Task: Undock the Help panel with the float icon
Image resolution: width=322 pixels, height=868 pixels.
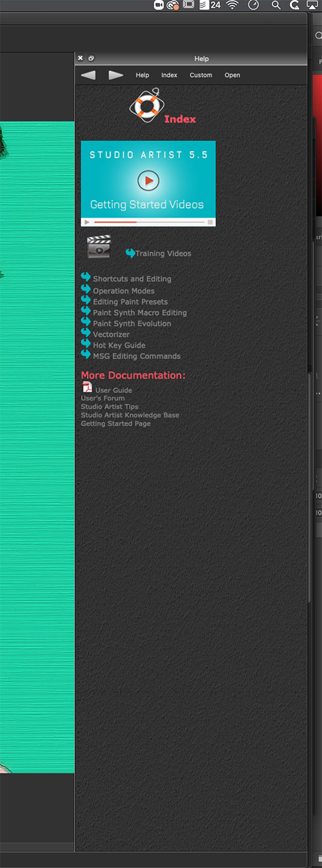Action: (91, 59)
